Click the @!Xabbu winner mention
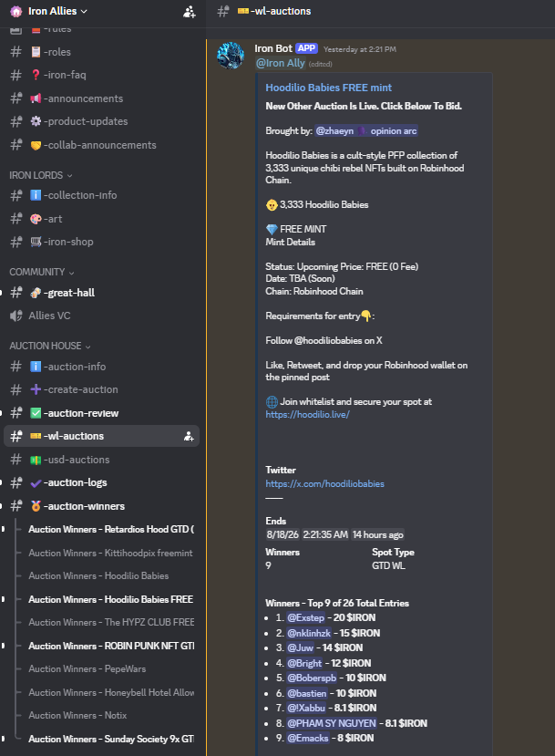The height and width of the screenshot is (756, 555). pyautogui.click(x=306, y=709)
